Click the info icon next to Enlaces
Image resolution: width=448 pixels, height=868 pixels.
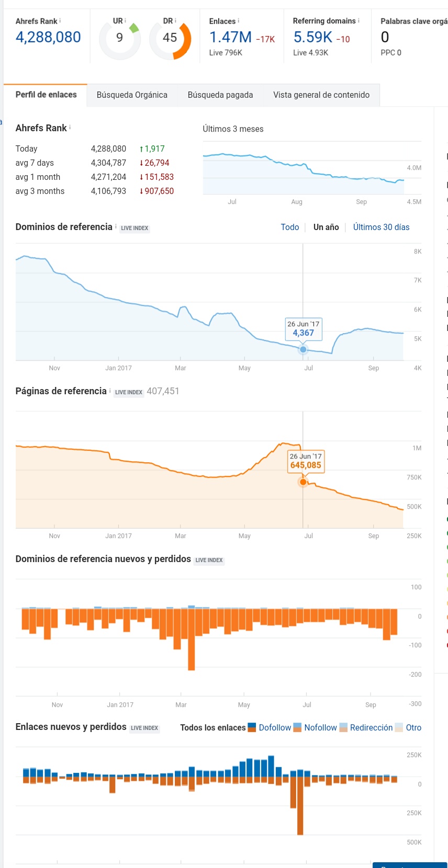tap(239, 21)
